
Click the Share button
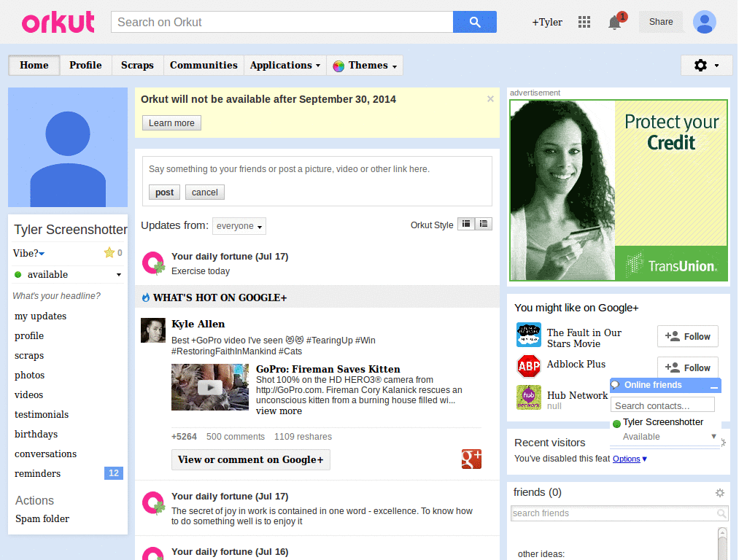click(x=661, y=22)
